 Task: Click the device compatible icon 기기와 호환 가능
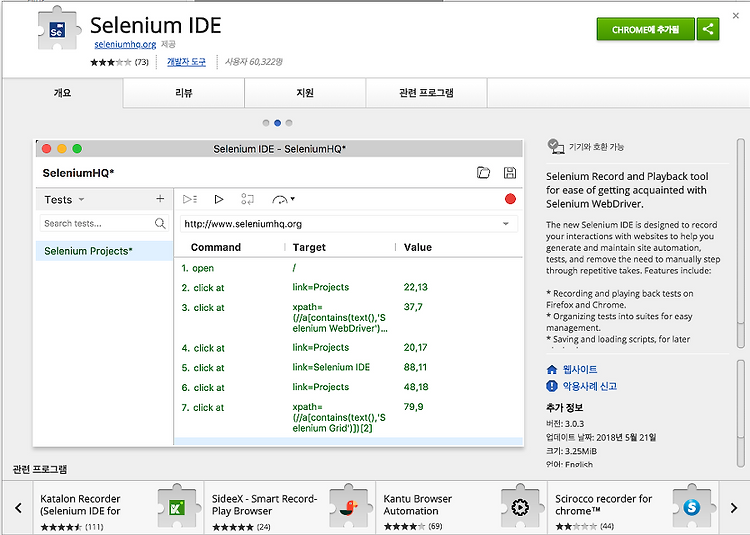pyautogui.click(x=556, y=146)
